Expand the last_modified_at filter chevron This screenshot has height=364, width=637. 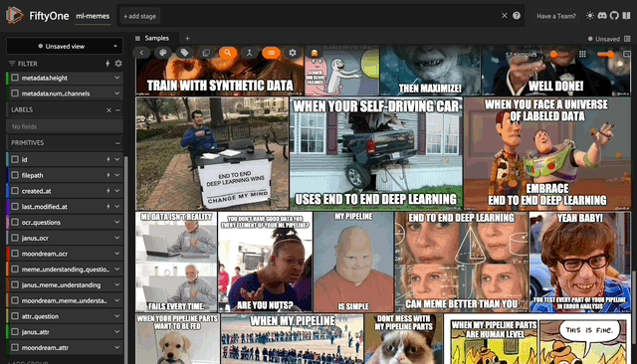pos(117,207)
